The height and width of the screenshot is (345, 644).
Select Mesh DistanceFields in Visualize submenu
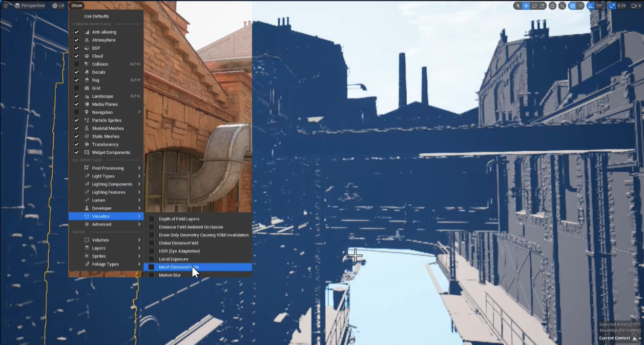click(198, 267)
